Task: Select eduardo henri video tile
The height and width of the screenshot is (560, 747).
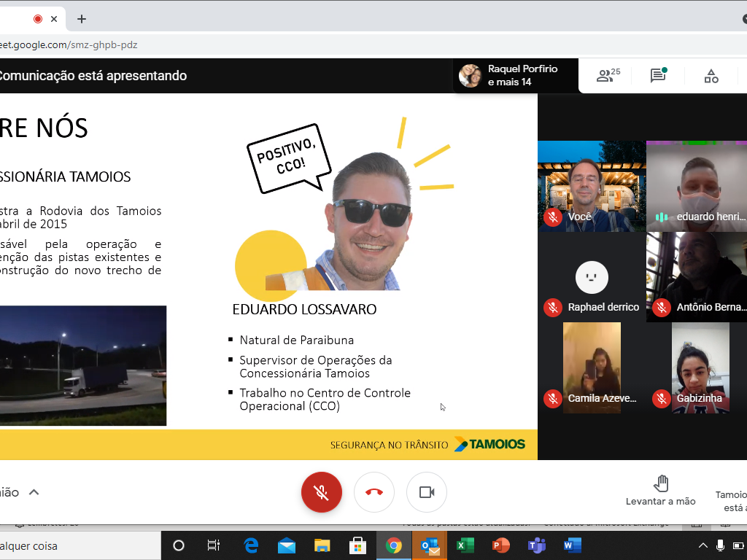Action: pos(697,186)
